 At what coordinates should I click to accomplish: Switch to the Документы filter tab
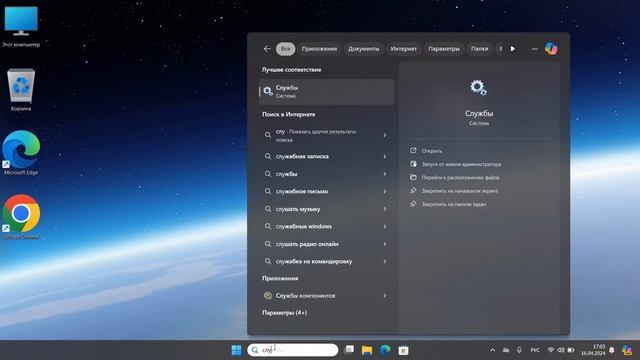[x=364, y=49]
